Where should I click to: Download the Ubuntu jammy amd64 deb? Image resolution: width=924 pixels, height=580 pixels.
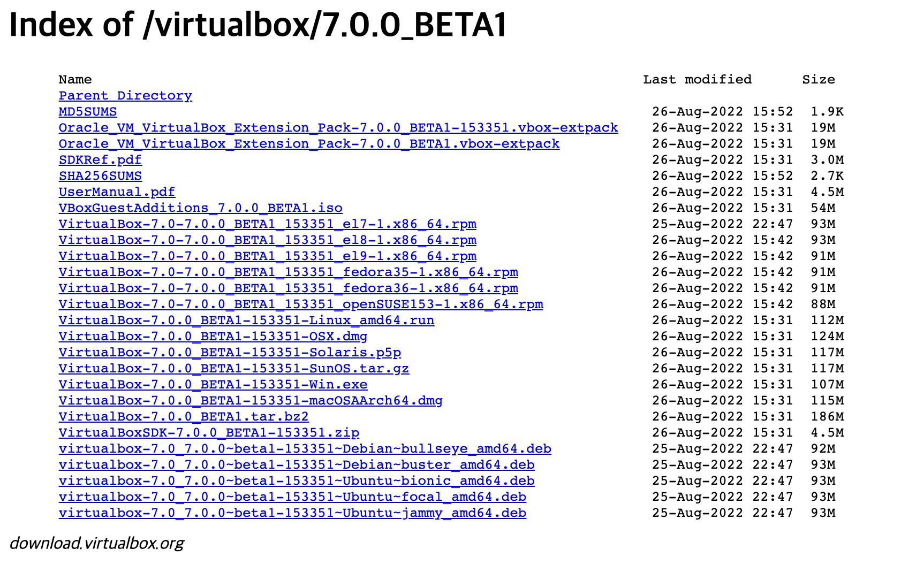292,513
